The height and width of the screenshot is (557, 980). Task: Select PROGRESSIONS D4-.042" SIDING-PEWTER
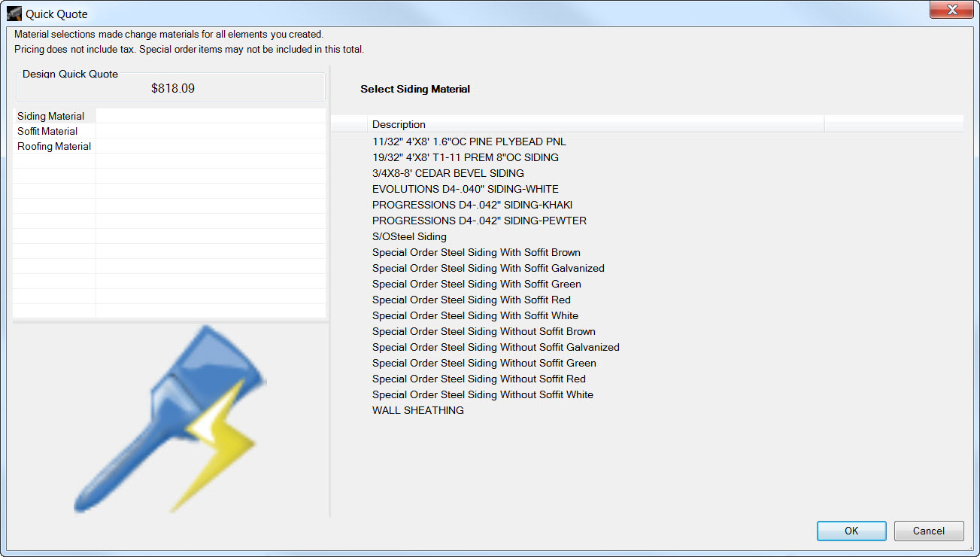pos(479,221)
